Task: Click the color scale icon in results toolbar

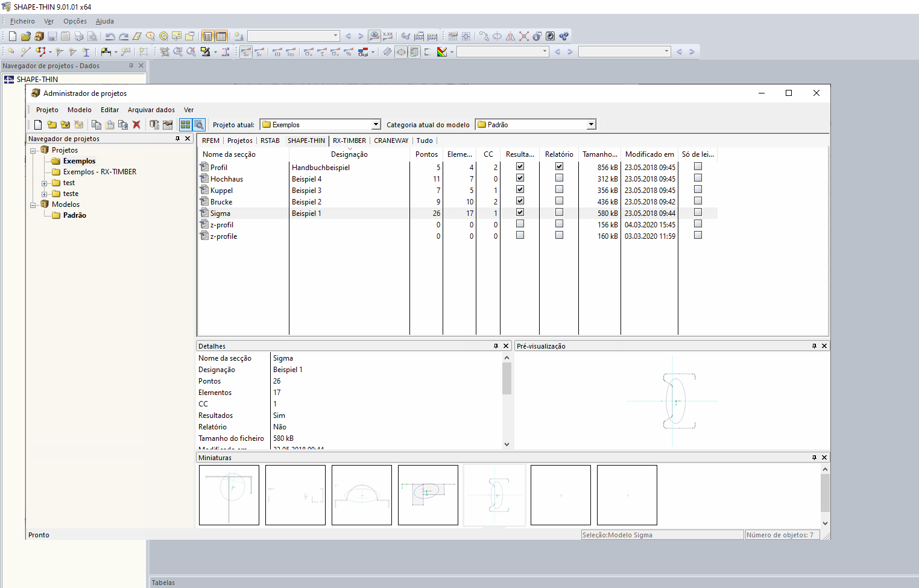Action: tap(442, 52)
